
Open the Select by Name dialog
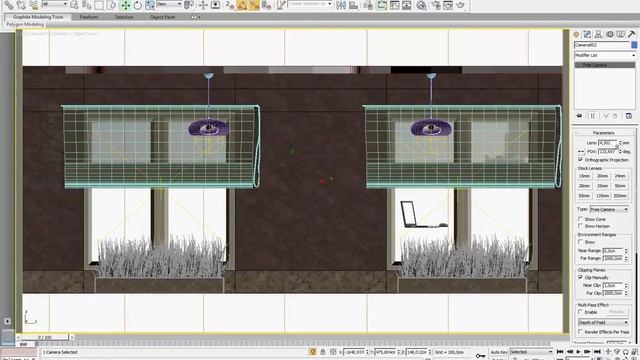(x=87, y=5)
